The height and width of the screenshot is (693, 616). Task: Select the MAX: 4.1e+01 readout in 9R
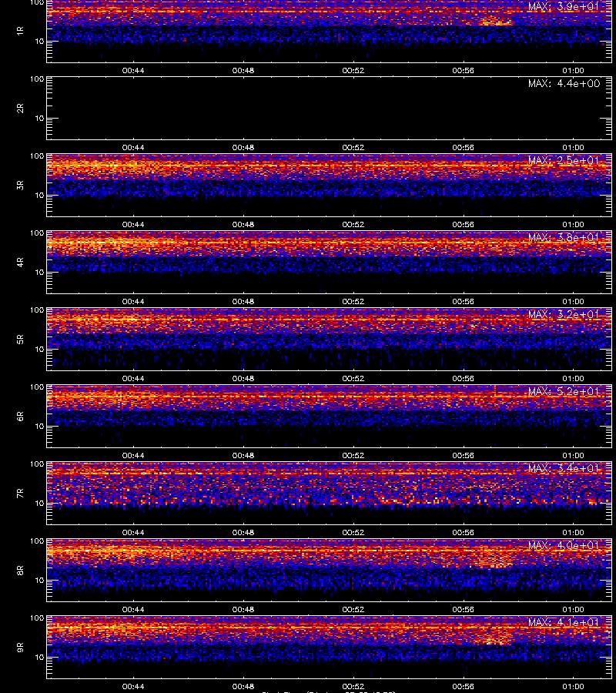pos(564,622)
